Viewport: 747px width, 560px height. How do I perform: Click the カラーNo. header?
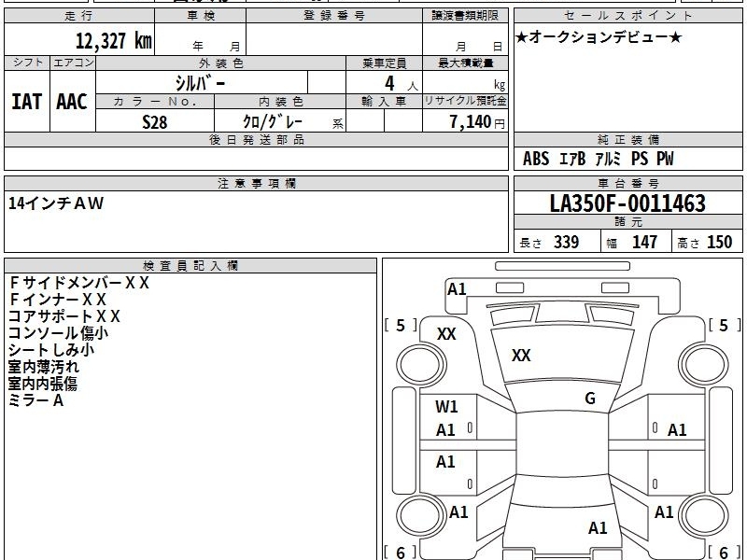(x=155, y=102)
